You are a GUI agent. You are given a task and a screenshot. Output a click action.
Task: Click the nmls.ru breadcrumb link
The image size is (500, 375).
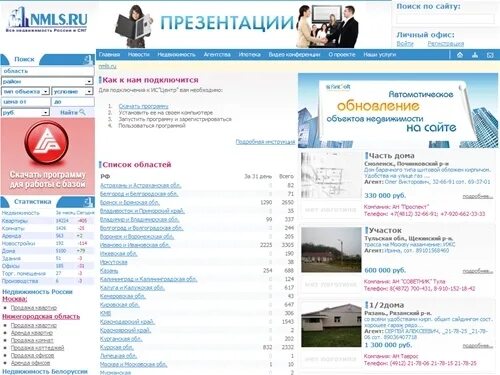(107, 67)
